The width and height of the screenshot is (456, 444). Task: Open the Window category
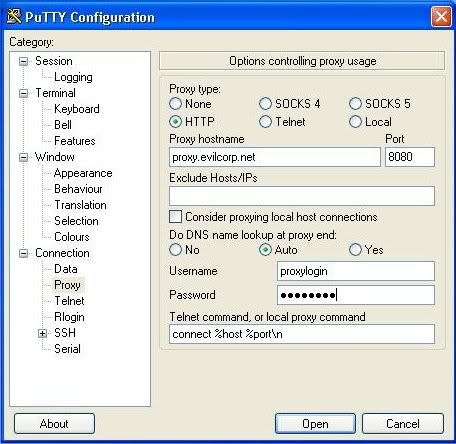coord(55,157)
